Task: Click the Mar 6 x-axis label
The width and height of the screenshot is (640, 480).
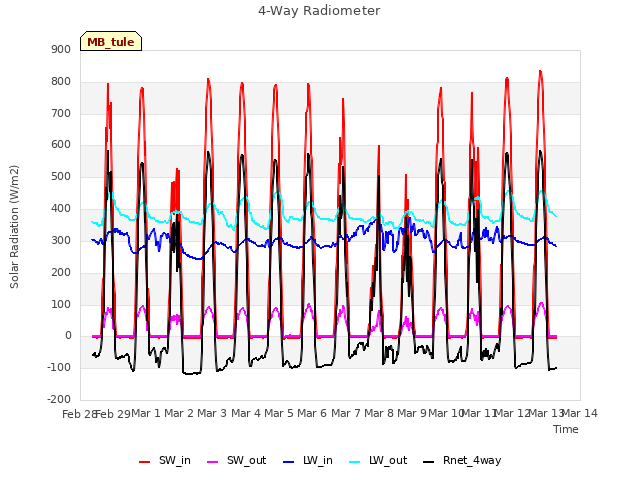Action: point(312,413)
